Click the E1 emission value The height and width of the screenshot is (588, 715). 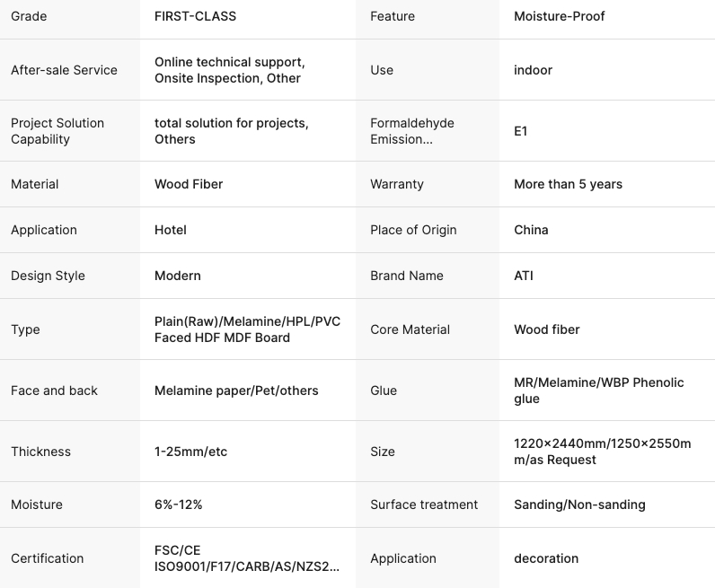pos(520,131)
